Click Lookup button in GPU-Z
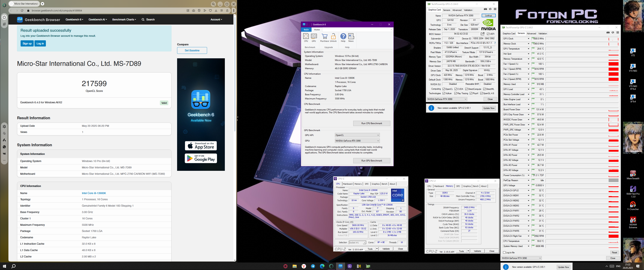Screen dimensions: 644x270 488,16
